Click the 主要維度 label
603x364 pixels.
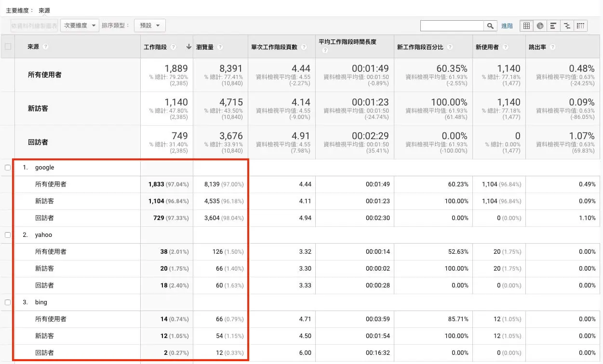click(x=20, y=10)
